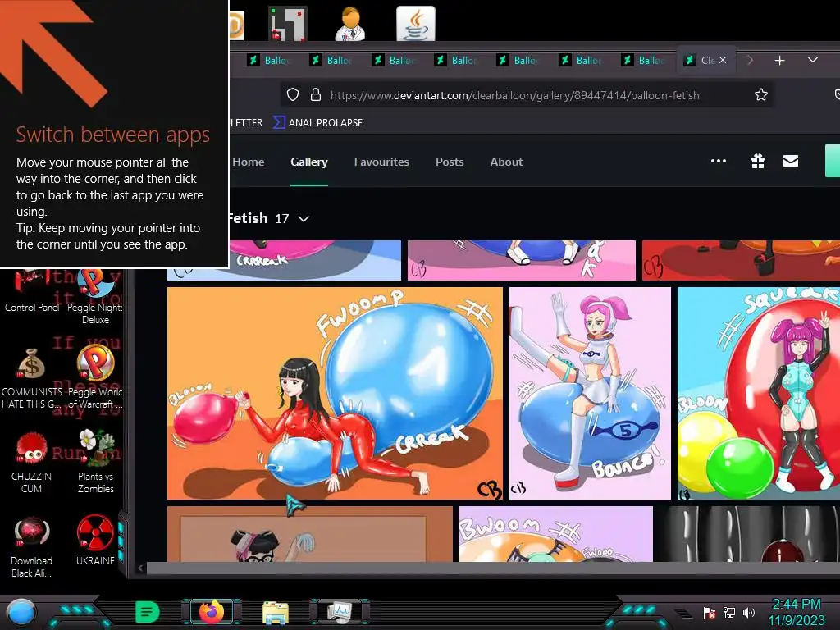Open the mail envelope icon
This screenshot has width=840, height=630.
791,161
